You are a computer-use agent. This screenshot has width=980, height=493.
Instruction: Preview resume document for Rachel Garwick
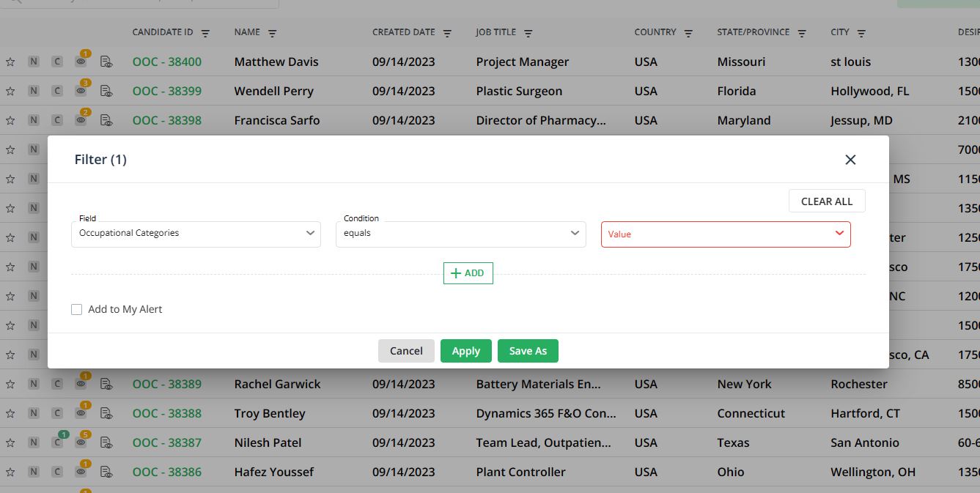[106, 385]
